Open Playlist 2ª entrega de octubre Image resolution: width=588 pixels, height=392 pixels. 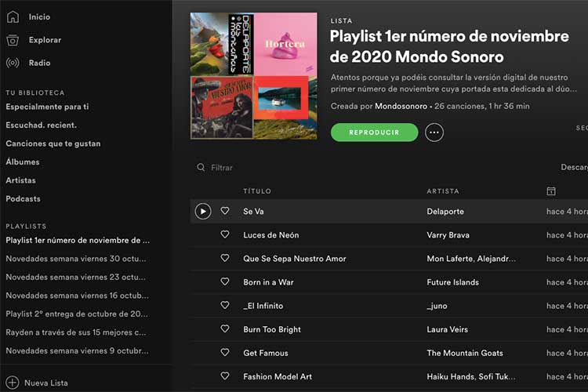pyautogui.click(x=77, y=314)
